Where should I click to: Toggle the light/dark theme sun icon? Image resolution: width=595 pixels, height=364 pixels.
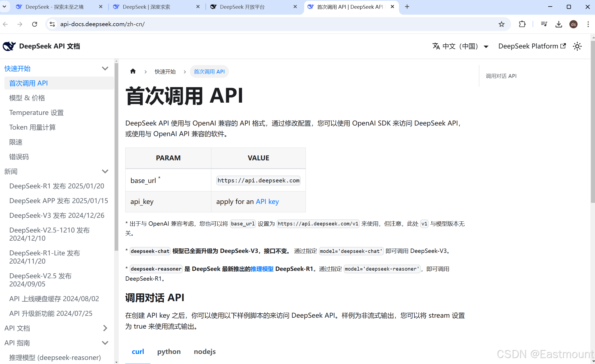click(x=577, y=46)
